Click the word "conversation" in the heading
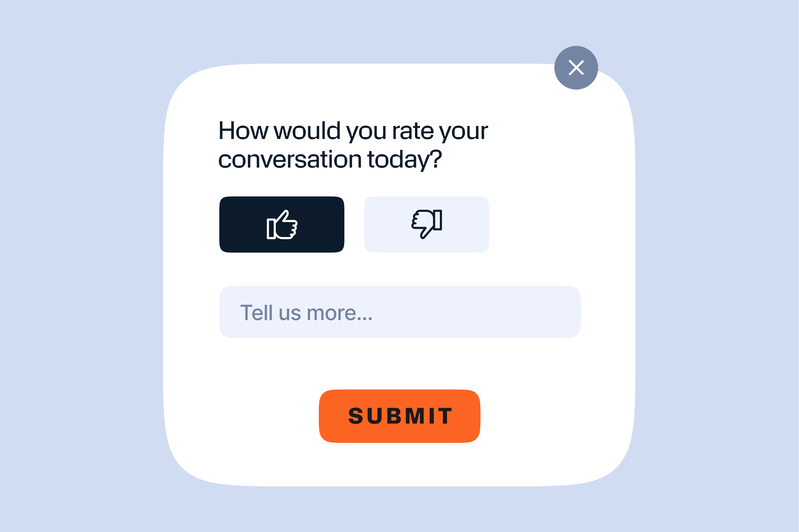Screen dimensions: 799x532 (290, 160)
